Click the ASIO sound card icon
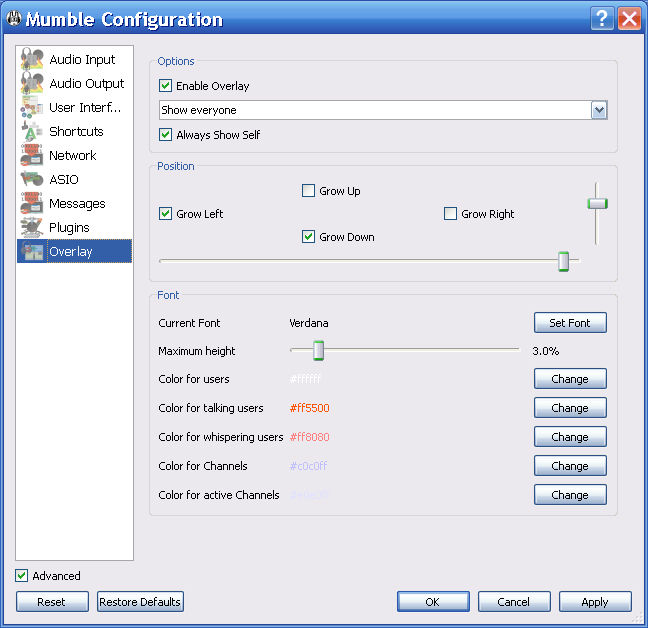This screenshot has width=648, height=628. [x=32, y=179]
